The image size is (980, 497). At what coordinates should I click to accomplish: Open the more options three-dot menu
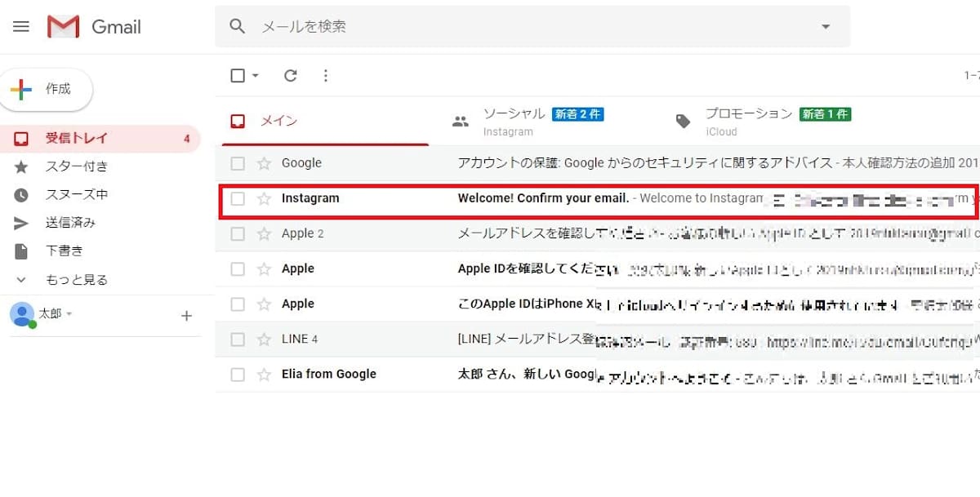tap(326, 76)
